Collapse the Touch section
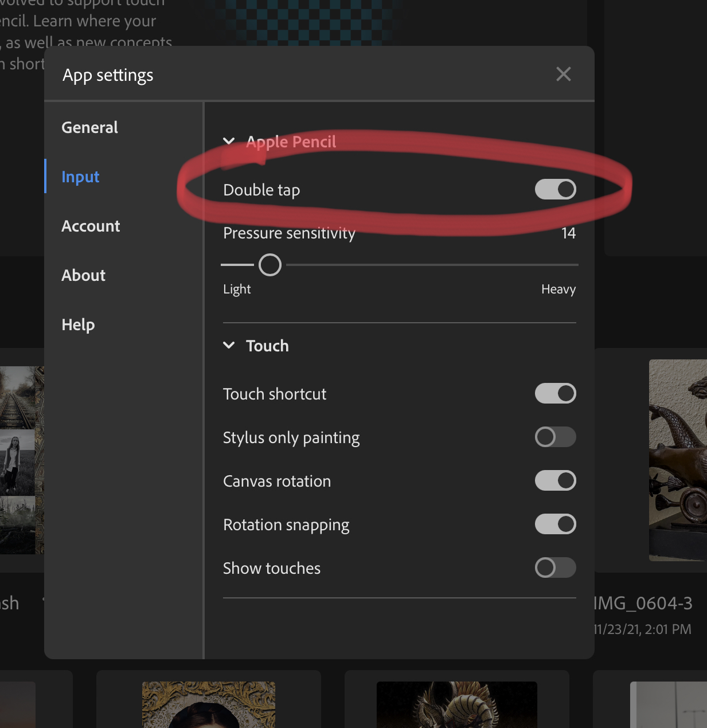 click(229, 345)
